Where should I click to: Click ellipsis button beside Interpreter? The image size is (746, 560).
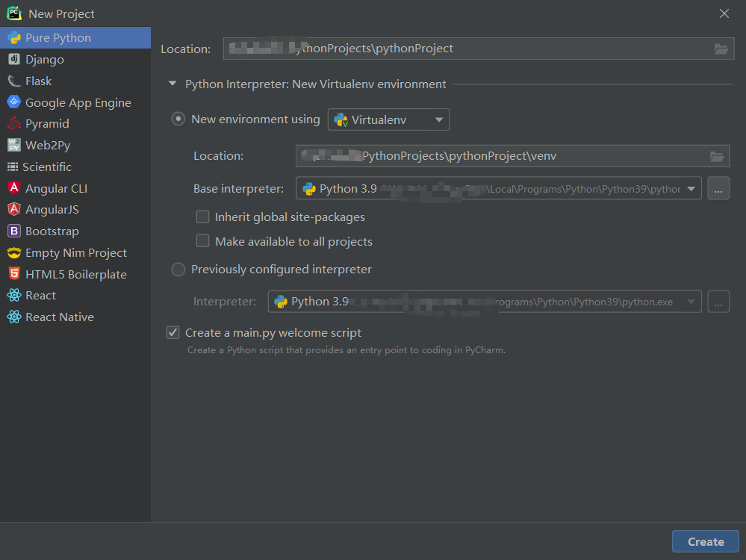coord(718,302)
